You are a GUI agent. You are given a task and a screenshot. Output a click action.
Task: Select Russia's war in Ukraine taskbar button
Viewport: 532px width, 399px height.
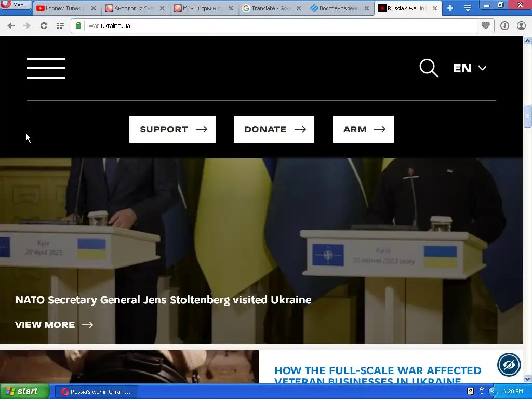[96, 392]
